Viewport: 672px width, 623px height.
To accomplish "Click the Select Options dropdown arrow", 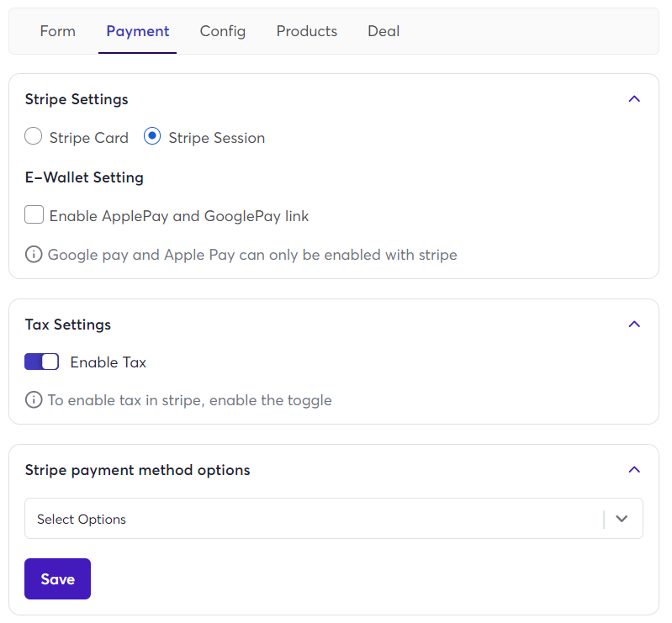I will (x=622, y=519).
